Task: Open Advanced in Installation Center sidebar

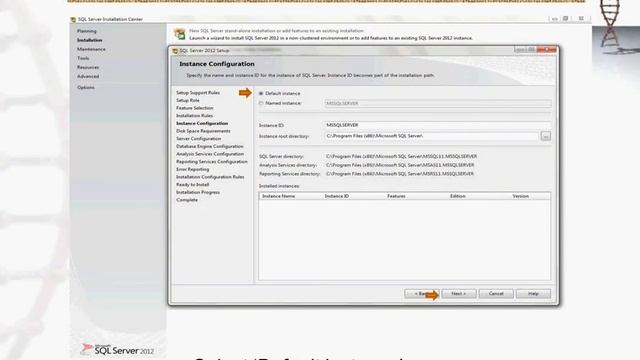Action: [88, 76]
